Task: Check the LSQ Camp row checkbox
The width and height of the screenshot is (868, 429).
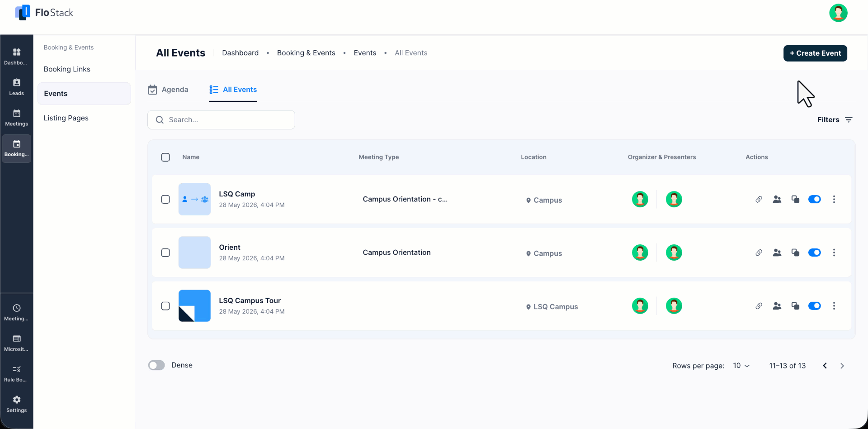Action: [x=165, y=199]
